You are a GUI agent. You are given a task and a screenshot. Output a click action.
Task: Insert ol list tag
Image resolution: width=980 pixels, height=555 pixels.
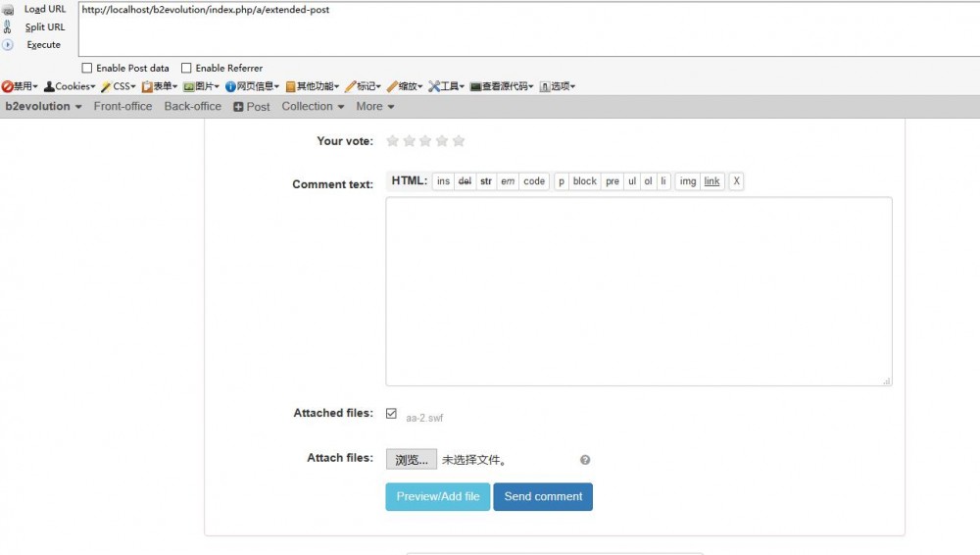coord(648,181)
